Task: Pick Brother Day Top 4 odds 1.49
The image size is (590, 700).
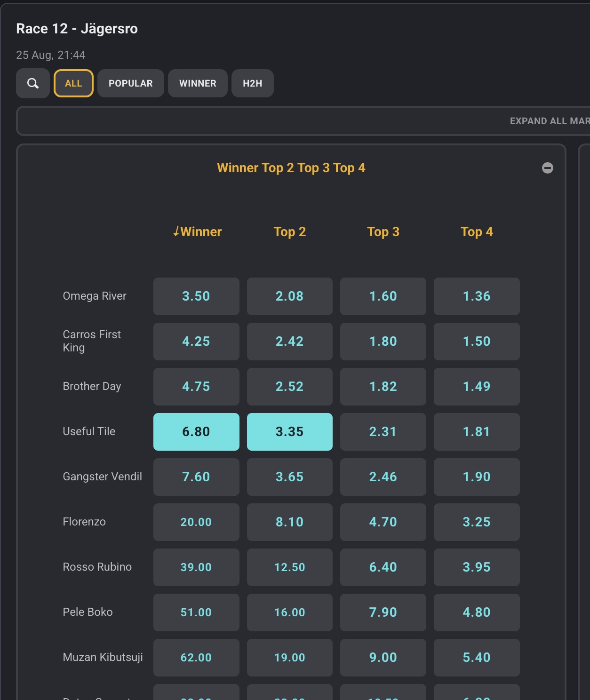Action: tap(477, 387)
